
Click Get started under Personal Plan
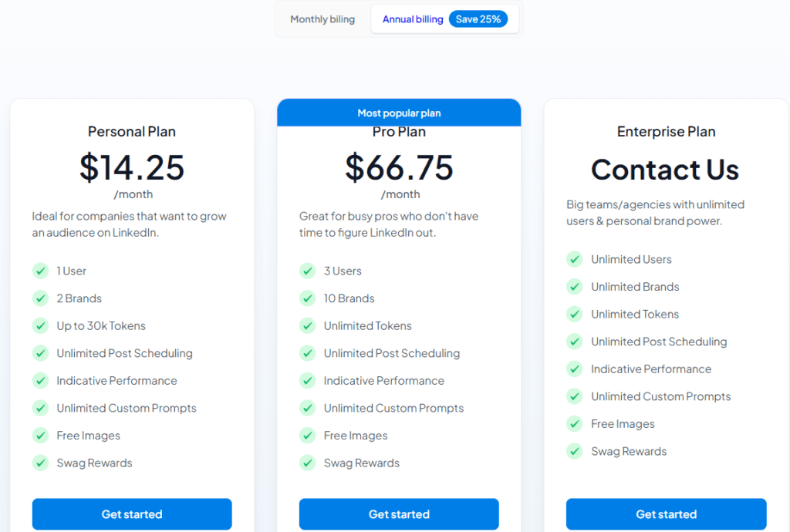click(132, 513)
